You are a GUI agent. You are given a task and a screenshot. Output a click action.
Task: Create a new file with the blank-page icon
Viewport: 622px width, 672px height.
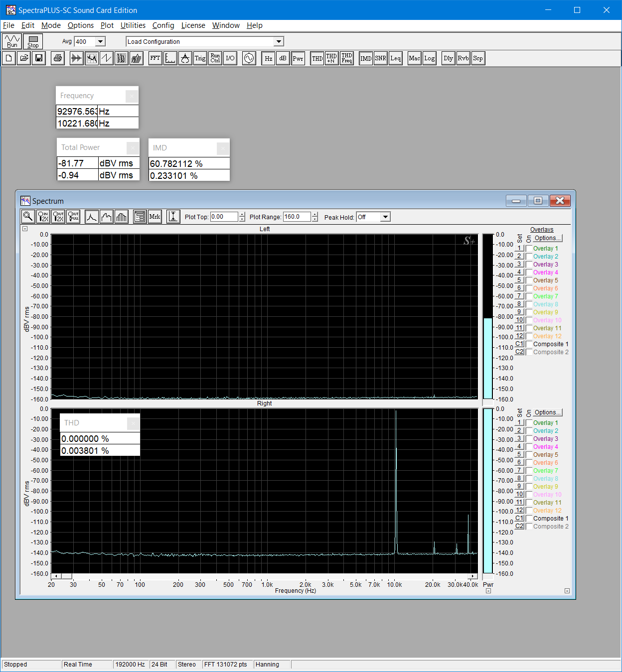tap(9, 58)
